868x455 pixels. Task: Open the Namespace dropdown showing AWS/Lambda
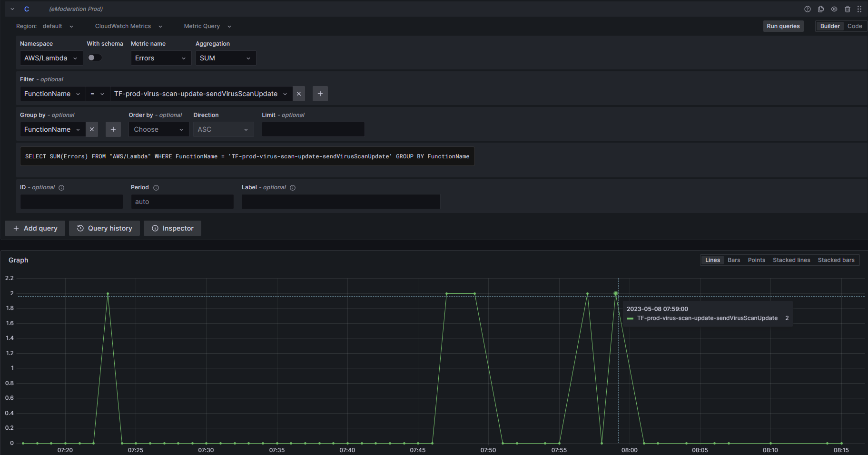[x=51, y=58]
